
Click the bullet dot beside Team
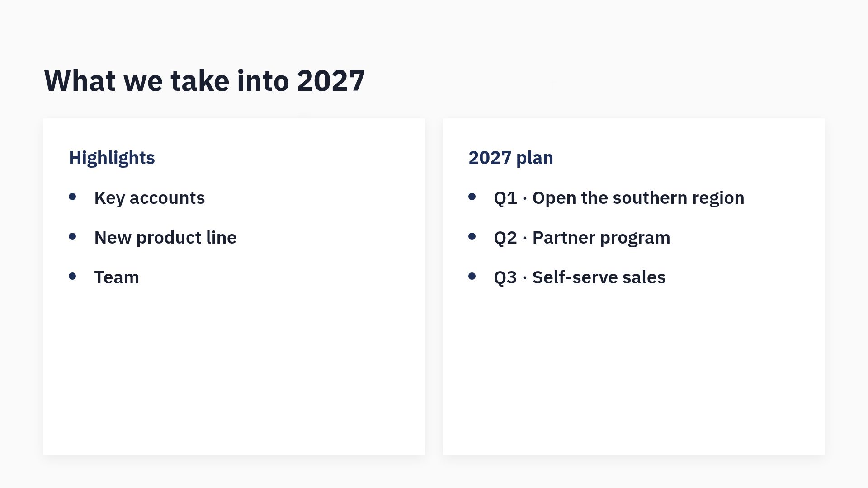click(x=72, y=276)
